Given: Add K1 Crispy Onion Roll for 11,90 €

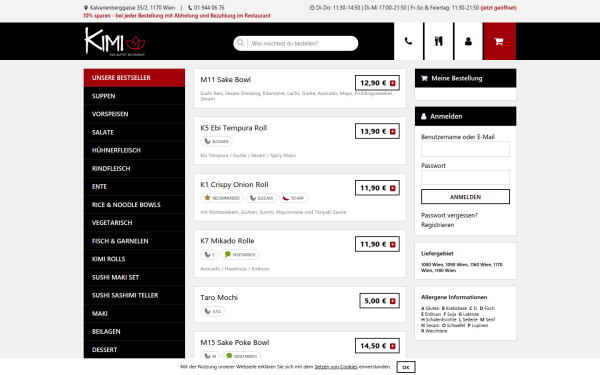Looking at the screenshot, I should [x=377, y=188].
